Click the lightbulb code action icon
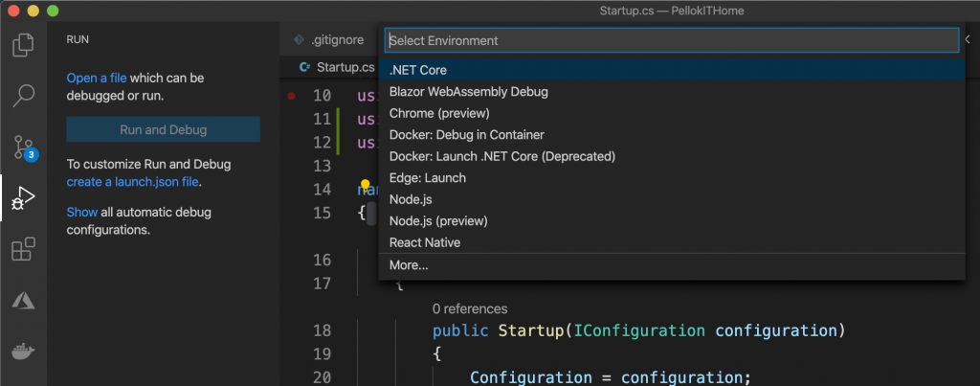This screenshot has height=386, width=980. tap(365, 184)
